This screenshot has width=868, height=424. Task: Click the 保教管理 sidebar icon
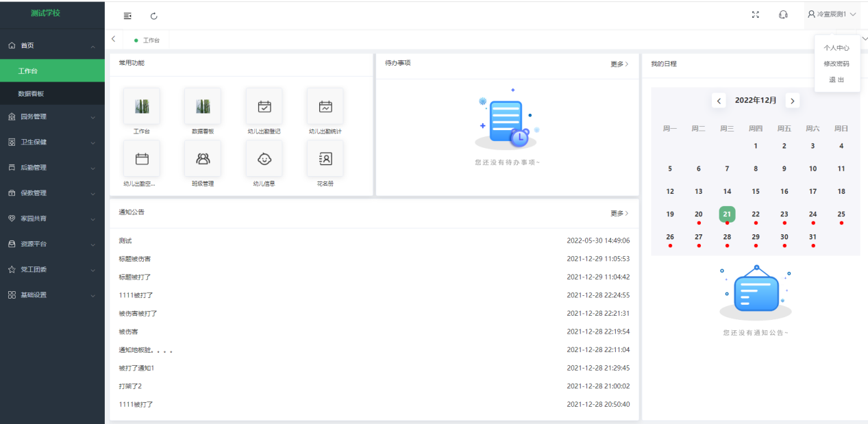(12, 193)
